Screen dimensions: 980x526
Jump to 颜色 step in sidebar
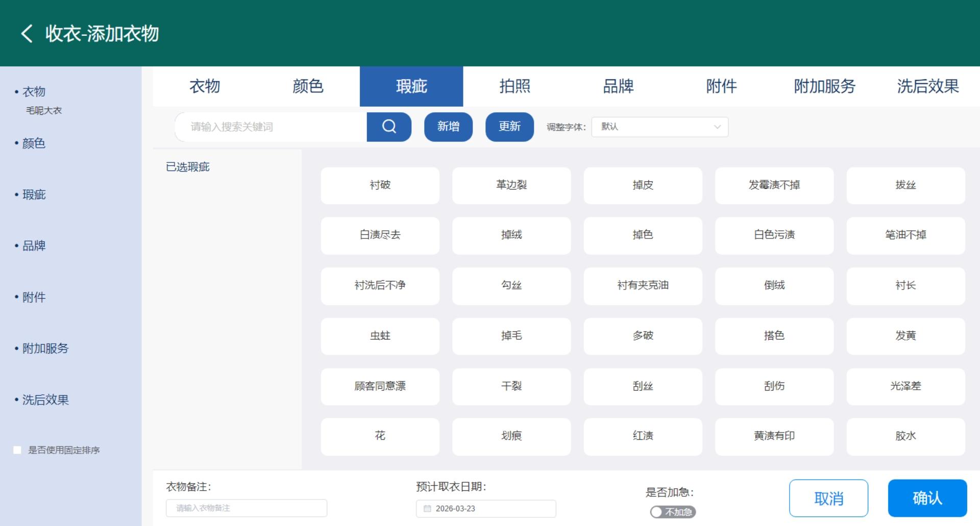[34, 144]
